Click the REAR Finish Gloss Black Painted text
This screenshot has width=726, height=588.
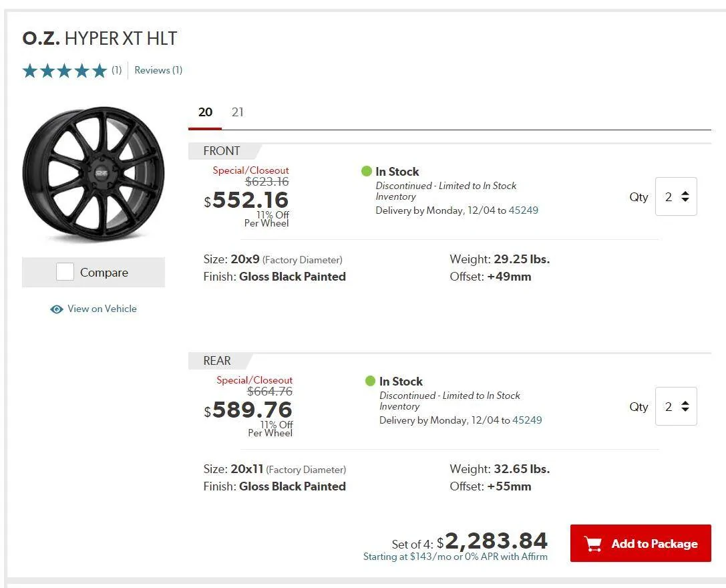tap(275, 486)
